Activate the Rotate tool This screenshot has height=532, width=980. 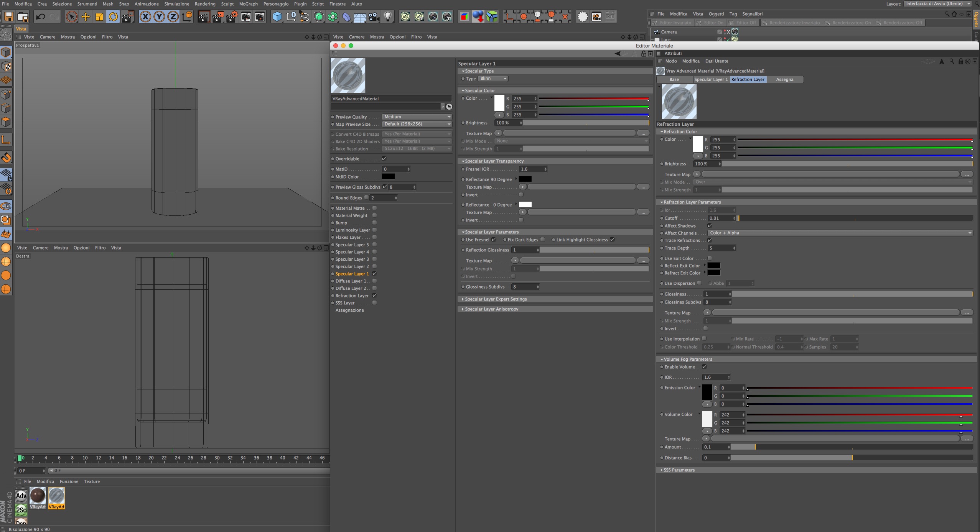point(113,17)
